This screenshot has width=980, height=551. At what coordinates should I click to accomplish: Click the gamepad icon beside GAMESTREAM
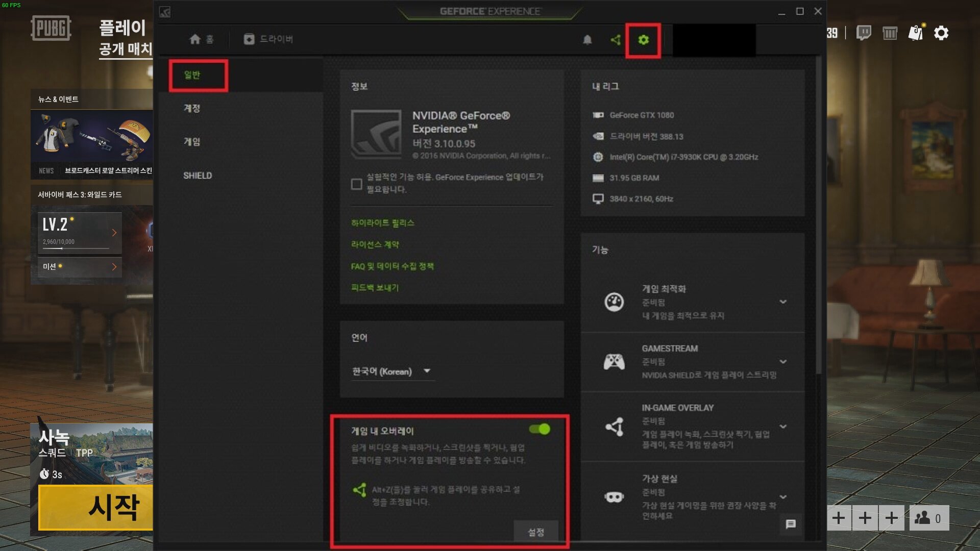[614, 362]
